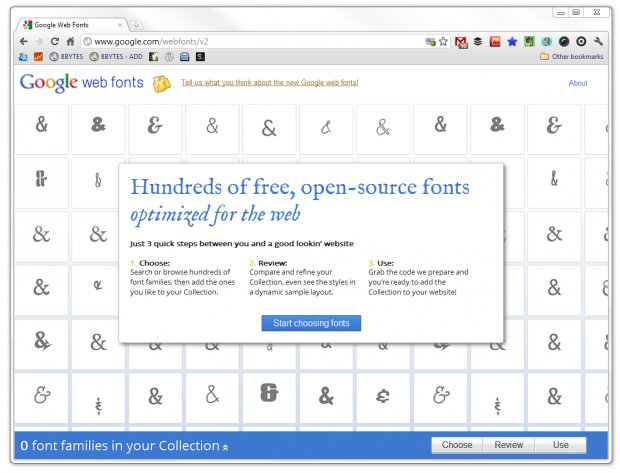
Task: Bookmark this page with the star outline
Action: (443, 41)
